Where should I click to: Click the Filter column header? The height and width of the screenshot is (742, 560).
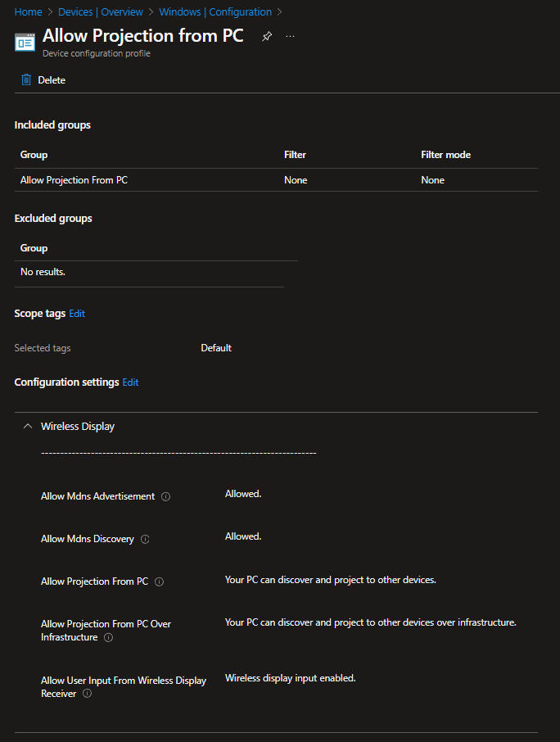pos(295,155)
